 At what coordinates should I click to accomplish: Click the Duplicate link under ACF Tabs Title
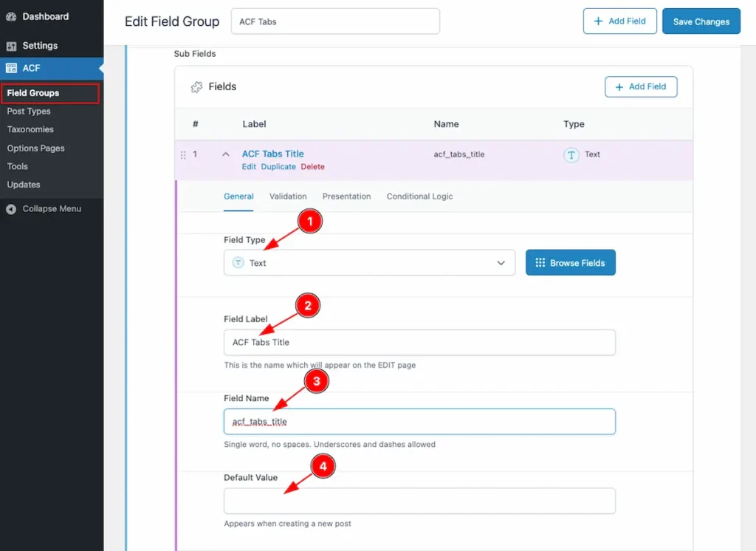click(278, 167)
